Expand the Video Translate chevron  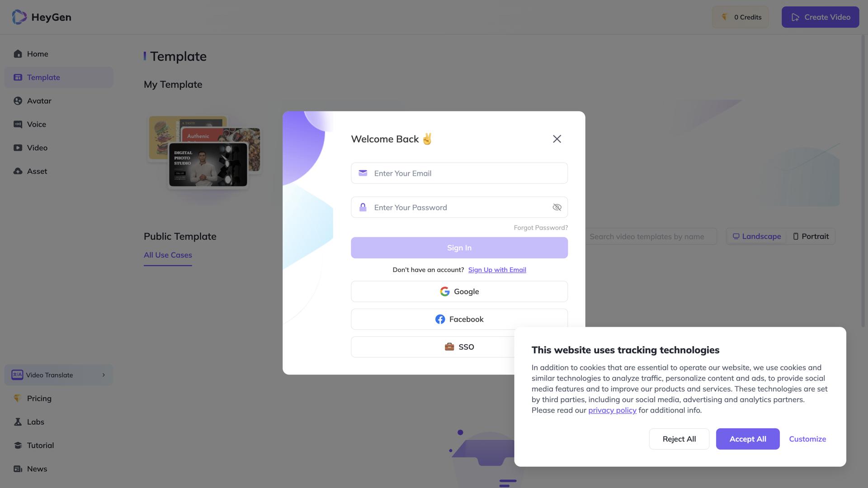[104, 375]
